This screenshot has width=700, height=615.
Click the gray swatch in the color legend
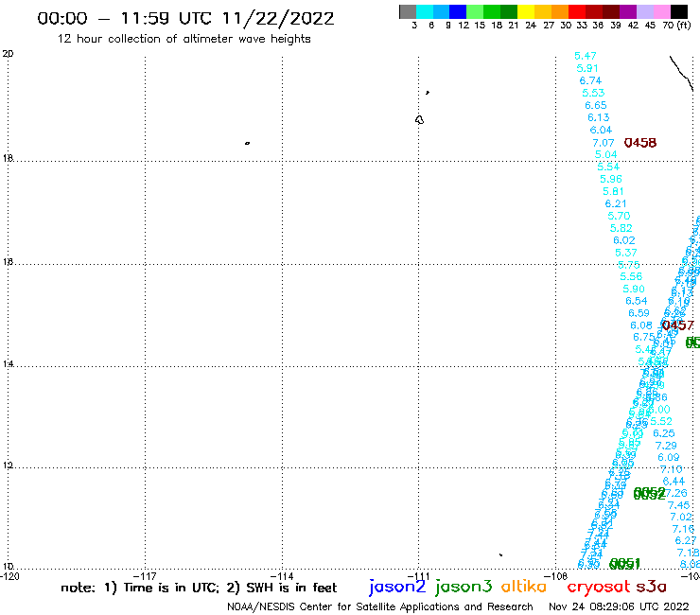408,12
